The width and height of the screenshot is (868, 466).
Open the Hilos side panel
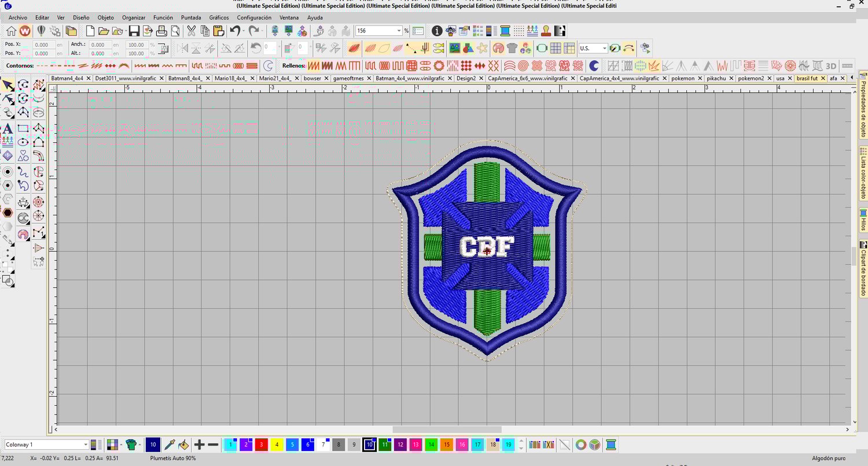pos(863,220)
